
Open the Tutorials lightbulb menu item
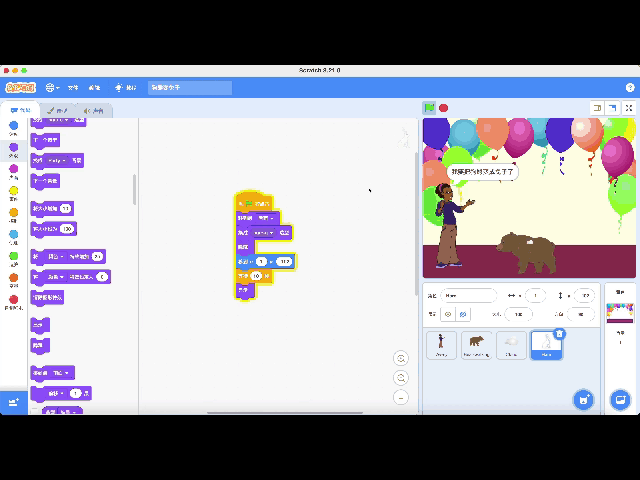[126, 87]
